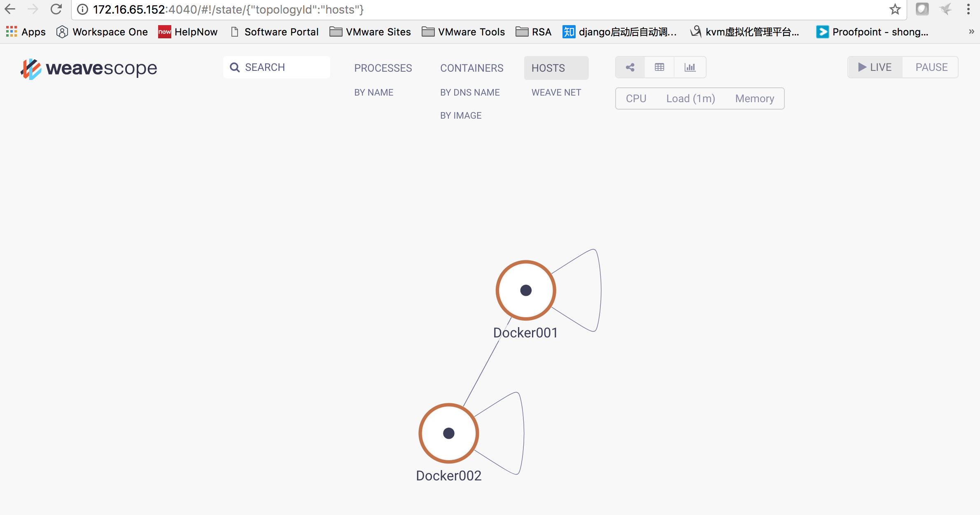Open Chrome three-dot menu
This screenshot has width=980, height=515.
pyautogui.click(x=968, y=9)
